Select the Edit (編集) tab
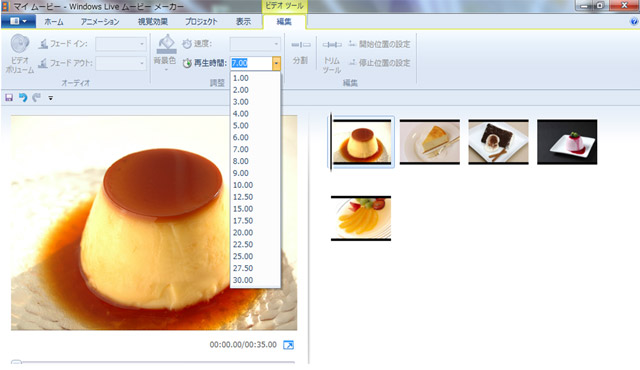Screen dimensions: 640x370 pos(284,22)
